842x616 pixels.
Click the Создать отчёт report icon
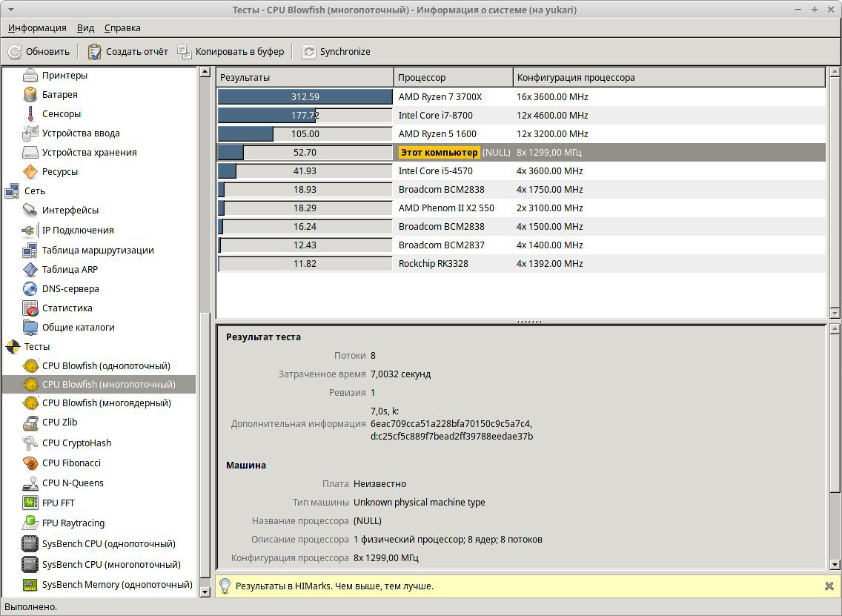pos(95,52)
